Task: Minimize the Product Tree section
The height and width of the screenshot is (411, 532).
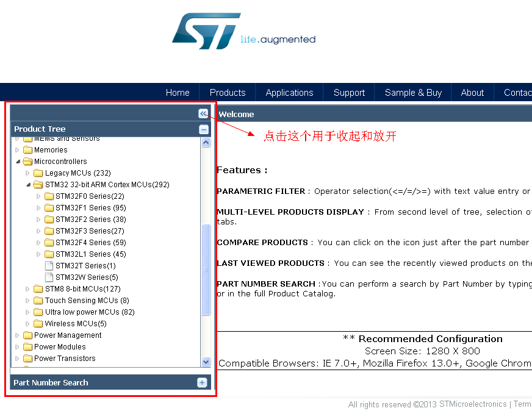Action: (x=204, y=129)
